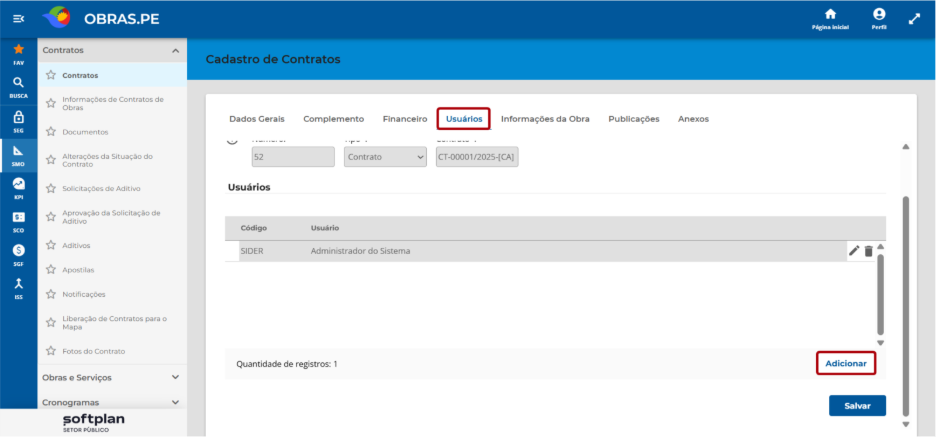Image resolution: width=936 pixels, height=438 pixels.
Task: Open Fotos do Contrato menu entry
Action: click(94, 351)
